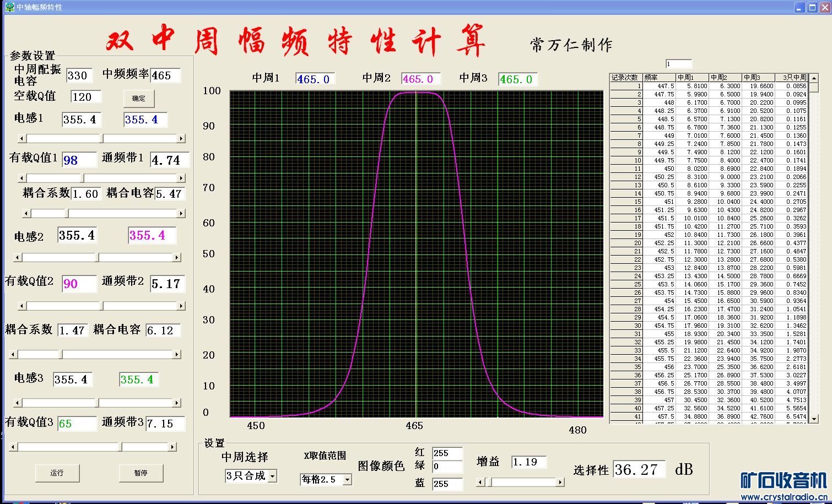Open the X取值范围 dropdown showing 每格2.5
This screenshot has width=832, height=504.
pos(326,479)
